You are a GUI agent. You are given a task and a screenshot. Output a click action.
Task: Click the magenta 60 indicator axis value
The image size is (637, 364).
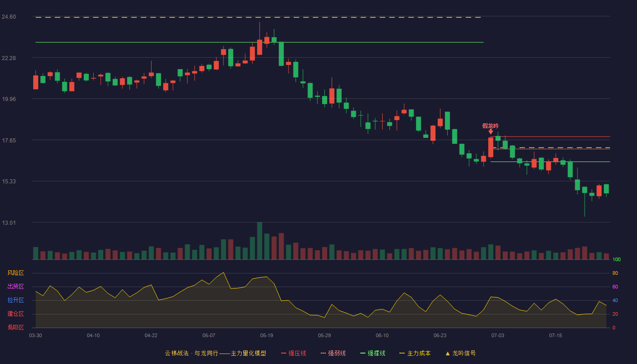(615, 287)
